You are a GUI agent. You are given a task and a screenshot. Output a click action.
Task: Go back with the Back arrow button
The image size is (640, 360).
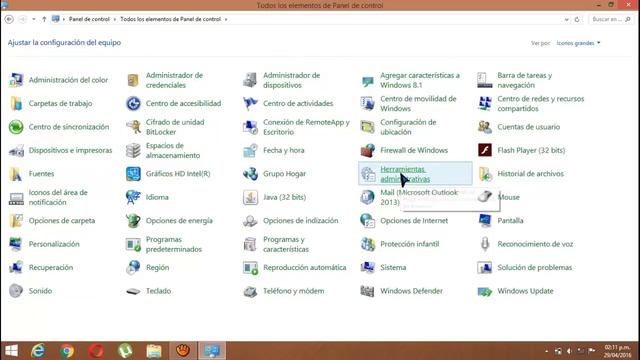pos(9,19)
